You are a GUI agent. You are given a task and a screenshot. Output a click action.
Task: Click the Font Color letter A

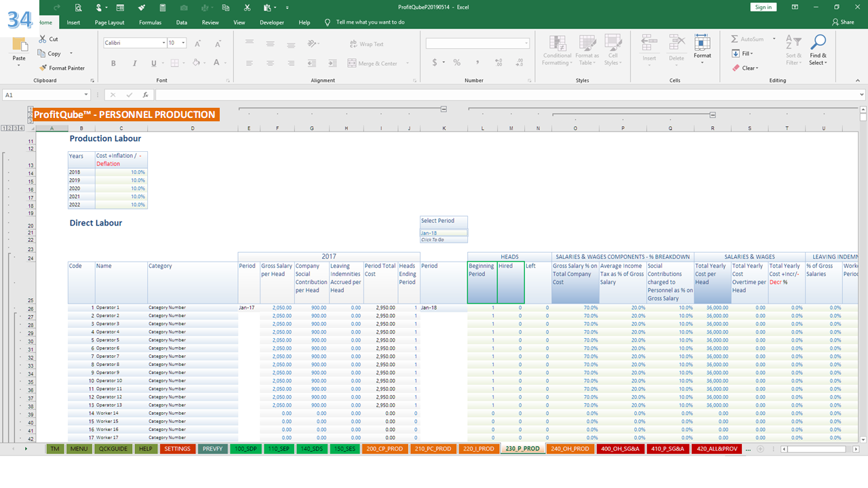click(216, 63)
